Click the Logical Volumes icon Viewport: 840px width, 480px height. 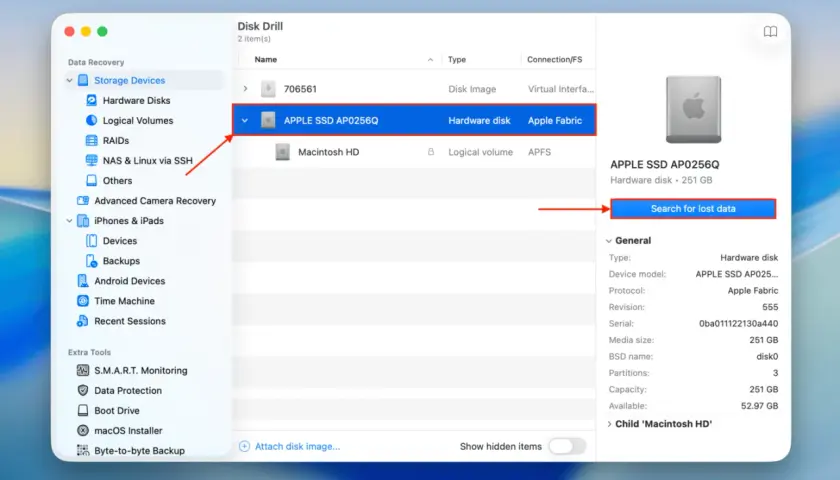pos(92,121)
